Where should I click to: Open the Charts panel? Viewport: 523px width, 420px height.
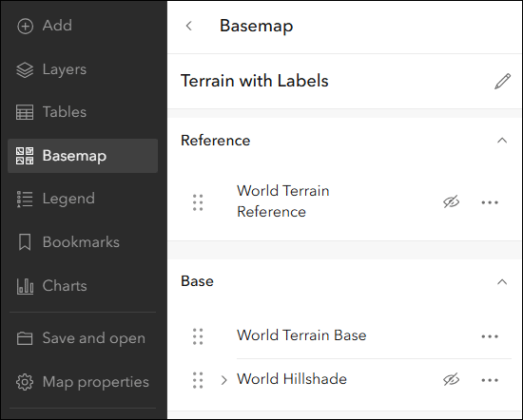[83, 286]
